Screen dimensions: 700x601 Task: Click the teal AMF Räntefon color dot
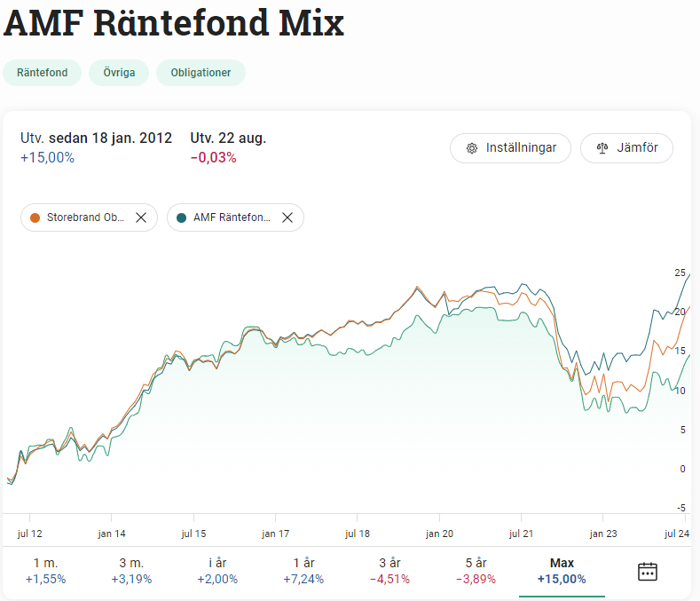[181, 217]
